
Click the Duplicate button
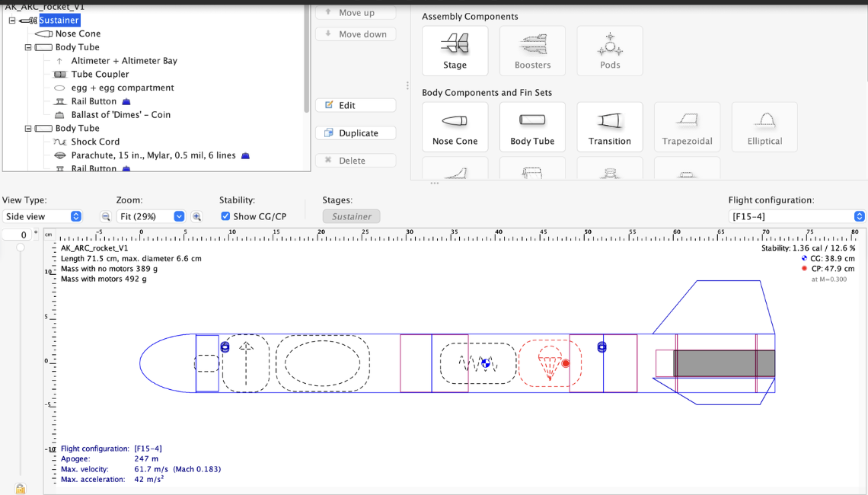click(356, 133)
